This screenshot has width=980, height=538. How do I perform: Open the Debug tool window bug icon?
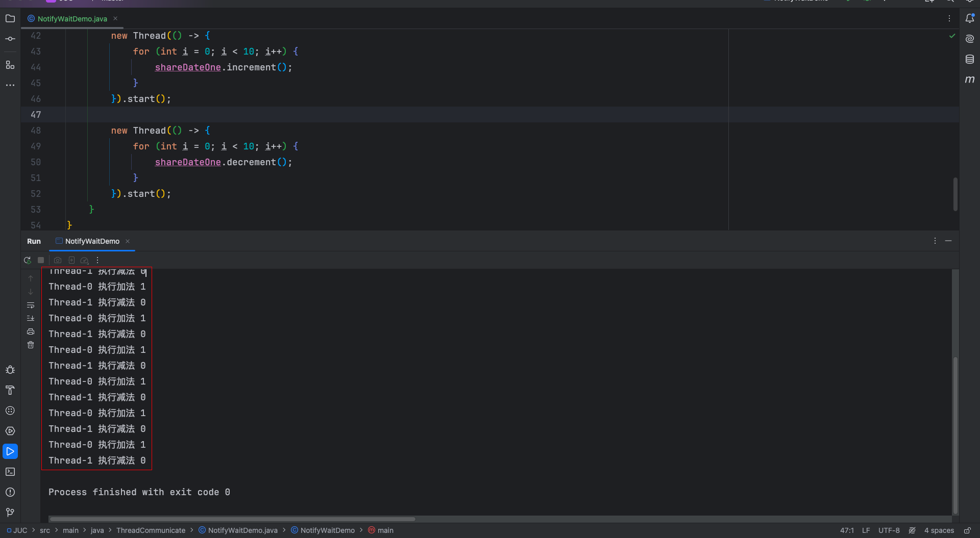[x=10, y=370]
